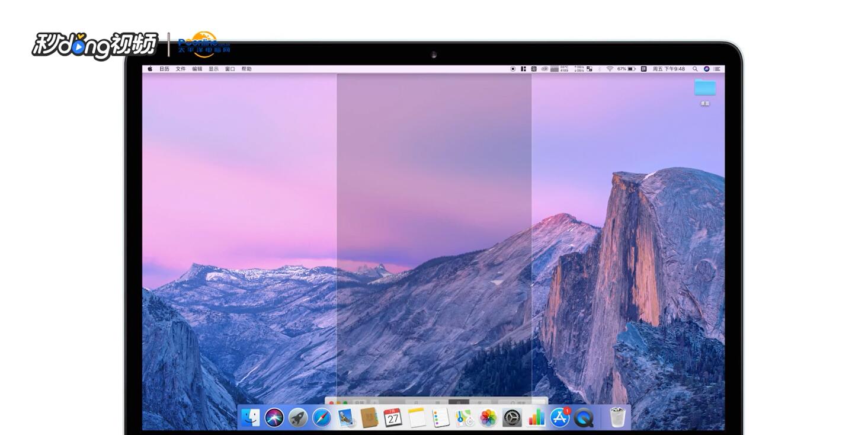The height and width of the screenshot is (435, 868).
Task: Click the Wi-Fi status icon
Action: click(610, 69)
